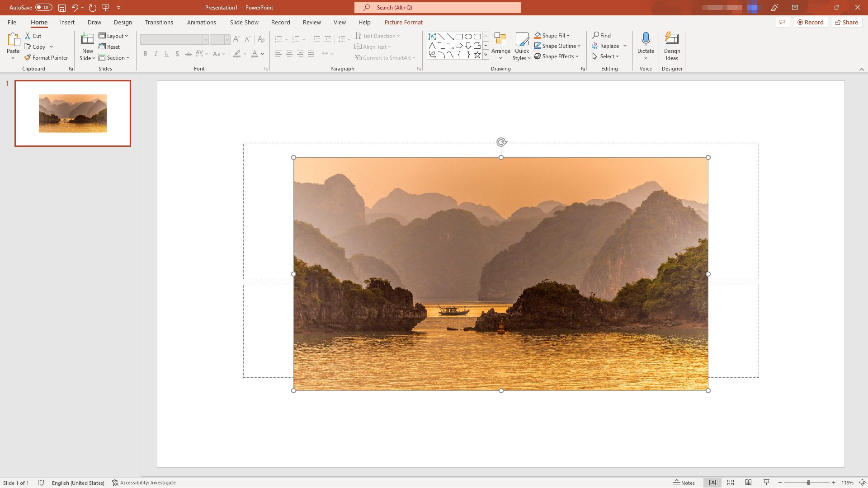This screenshot has height=488, width=868.
Task: Click the Picture Format tab
Action: (404, 22)
